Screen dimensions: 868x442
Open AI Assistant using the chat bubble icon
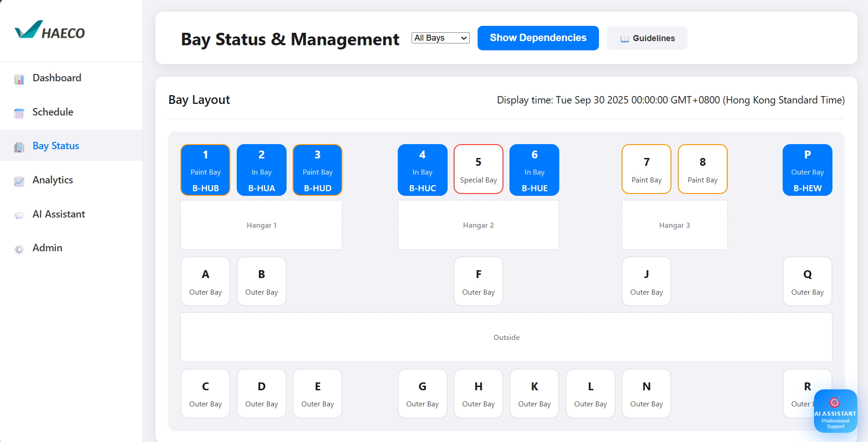click(x=19, y=215)
